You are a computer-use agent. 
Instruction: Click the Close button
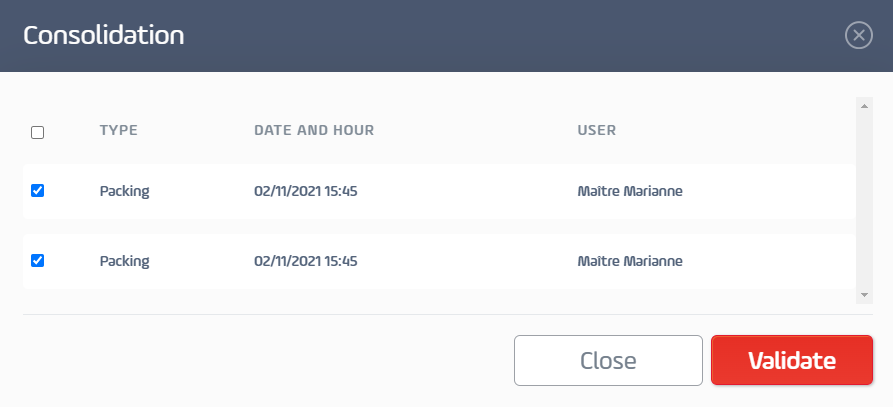(608, 360)
